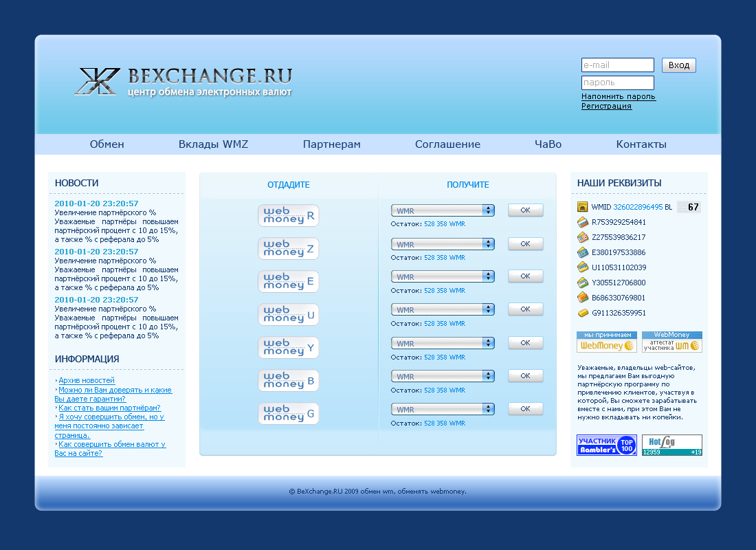Expand the currency selector beside WebMoney E

[x=442, y=276]
